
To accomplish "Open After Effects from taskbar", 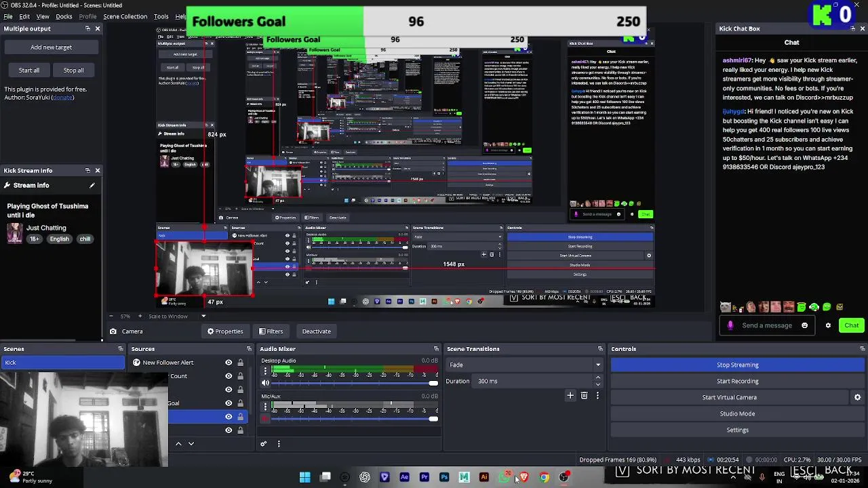I will tap(405, 477).
